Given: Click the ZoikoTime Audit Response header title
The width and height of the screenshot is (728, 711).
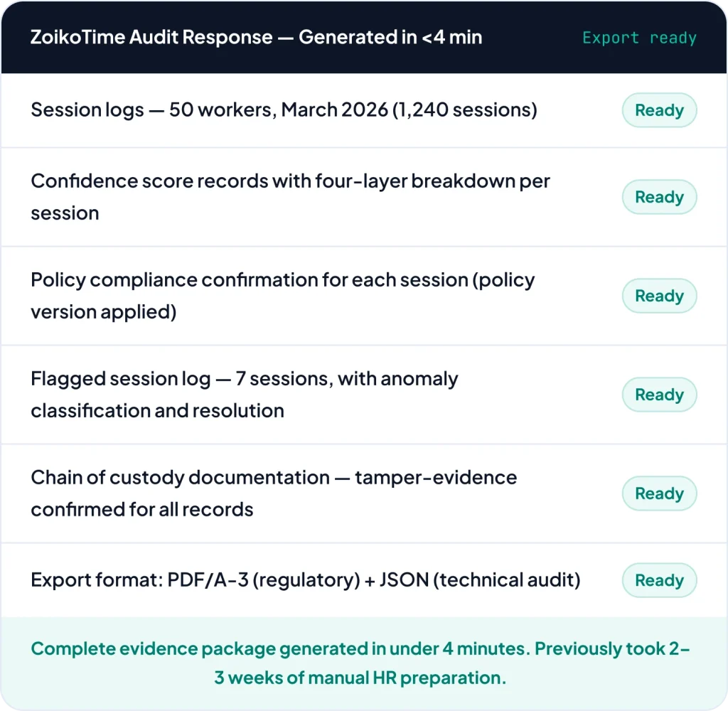Looking at the screenshot, I should (151, 37).
